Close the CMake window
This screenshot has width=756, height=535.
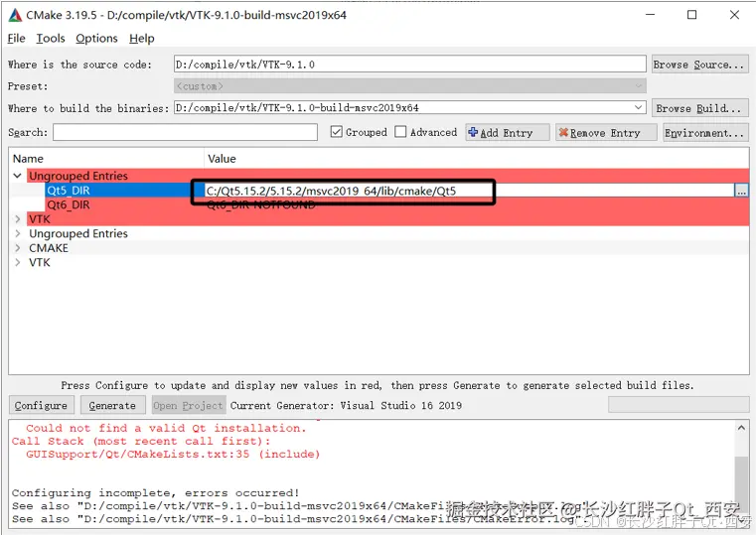click(734, 15)
